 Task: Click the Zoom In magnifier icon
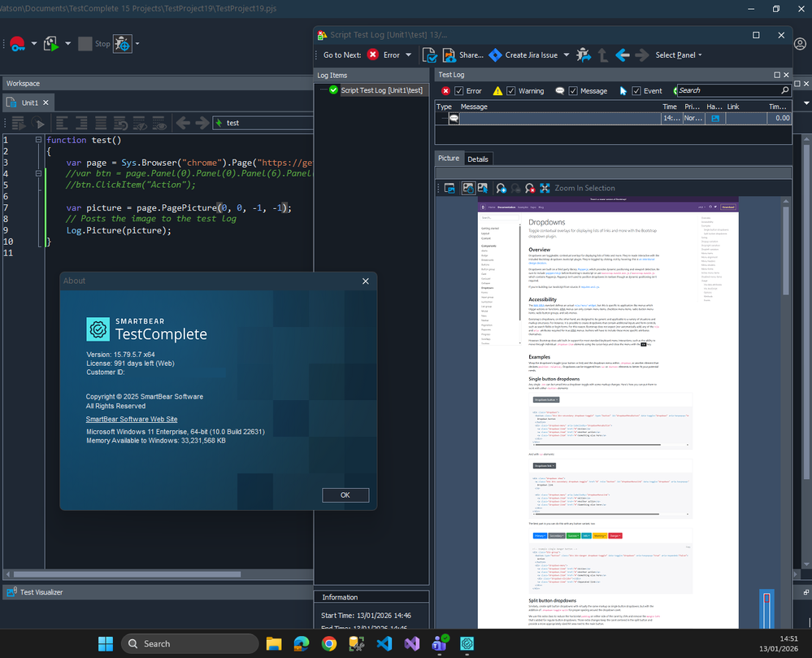coord(502,188)
